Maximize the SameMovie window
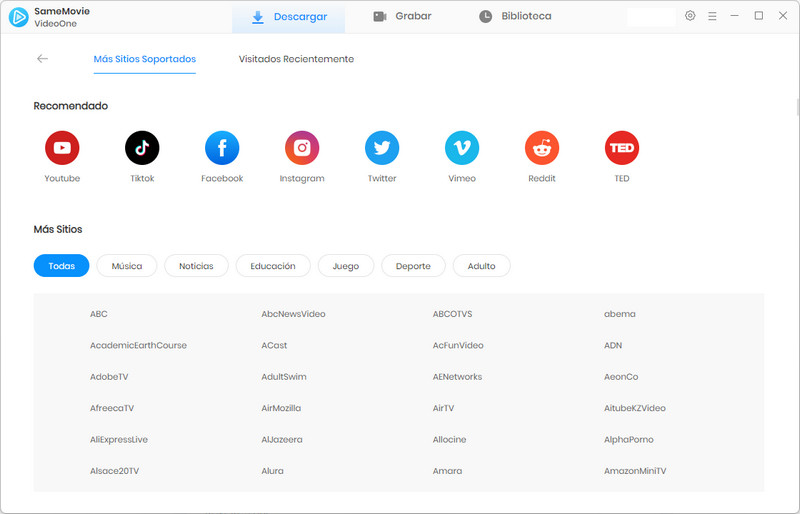This screenshot has width=800, height=514. [x=759, y=16]
